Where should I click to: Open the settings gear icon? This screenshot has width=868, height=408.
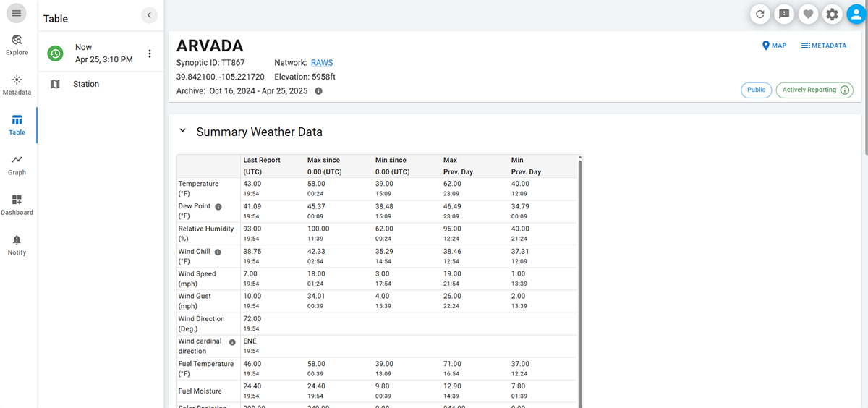[x=832, y=14]
